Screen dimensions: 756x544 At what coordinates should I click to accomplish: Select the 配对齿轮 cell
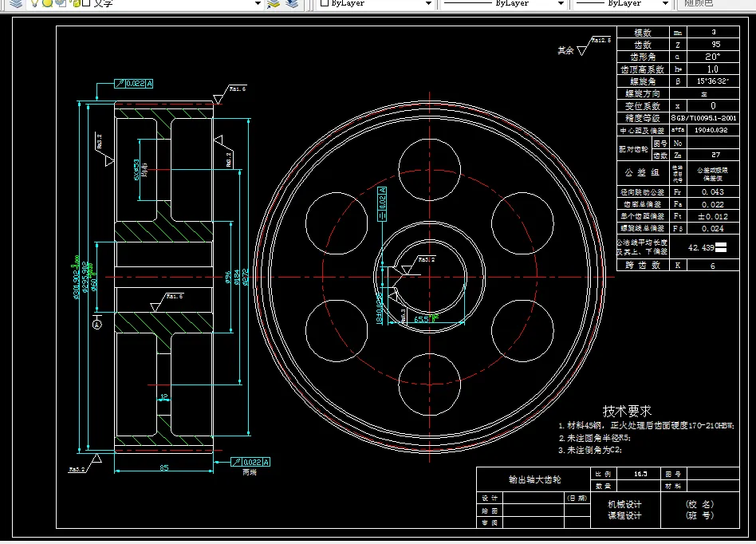pyautogui.click(x=633, y=149)
